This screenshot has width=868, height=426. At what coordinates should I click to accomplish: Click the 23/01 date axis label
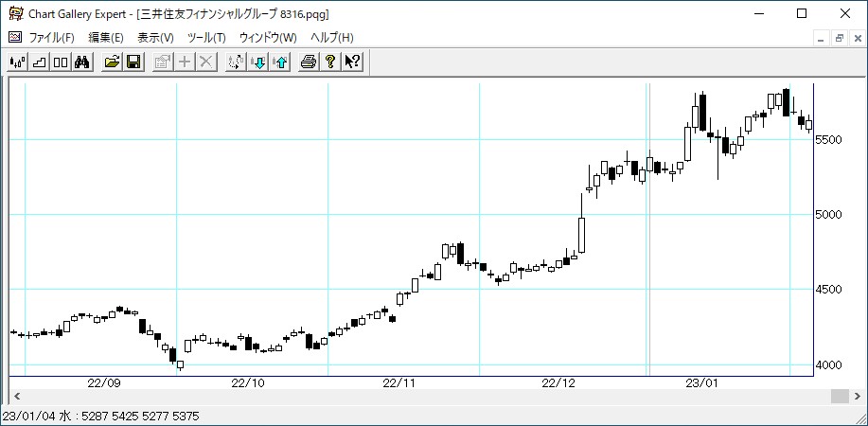coord(702,382)
